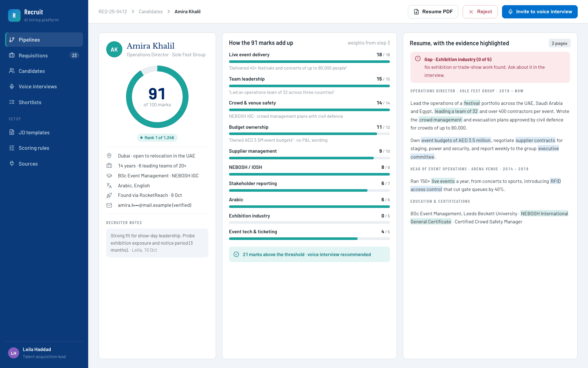Viewport: 588px width, 368px height.
Task: Click the Recruit logo icon
Action: 14,15
